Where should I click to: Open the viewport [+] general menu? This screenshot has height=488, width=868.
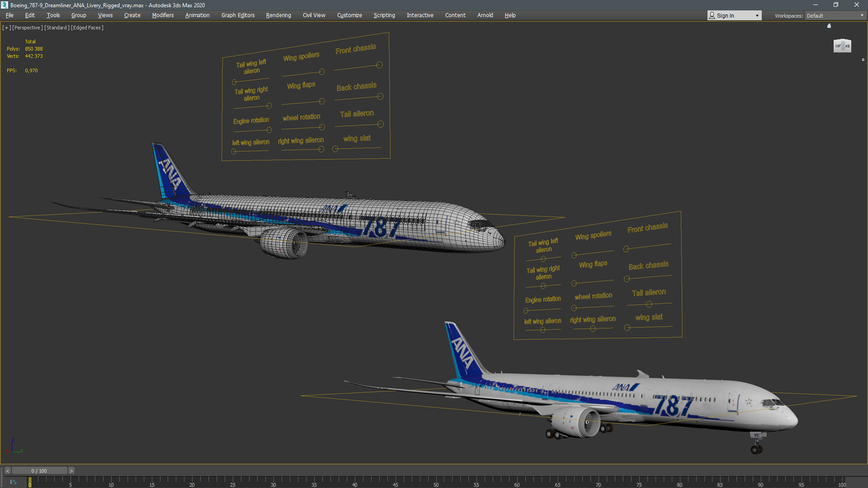pos(6,28)
